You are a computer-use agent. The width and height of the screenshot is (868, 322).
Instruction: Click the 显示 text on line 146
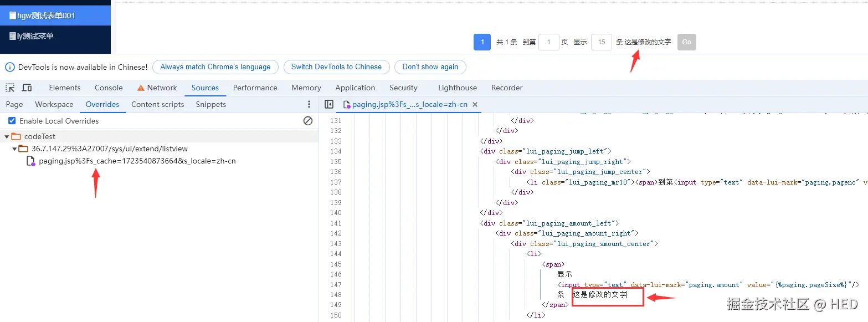click(x=565, y=274)
